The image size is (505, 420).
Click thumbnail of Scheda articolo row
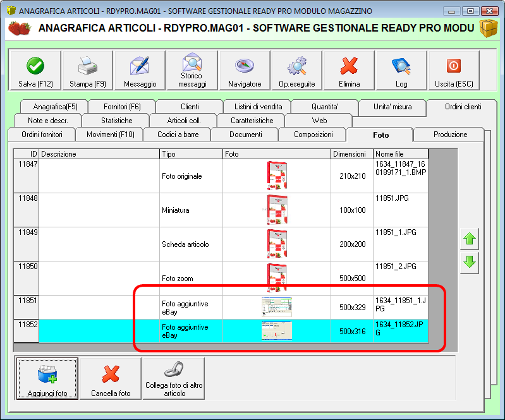(277, 244)
